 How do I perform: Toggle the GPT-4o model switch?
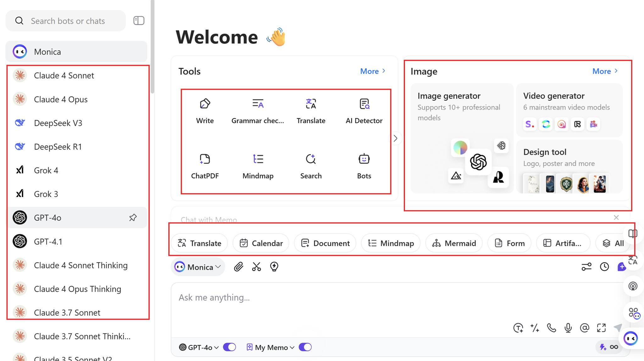click(x=230, y=347)
